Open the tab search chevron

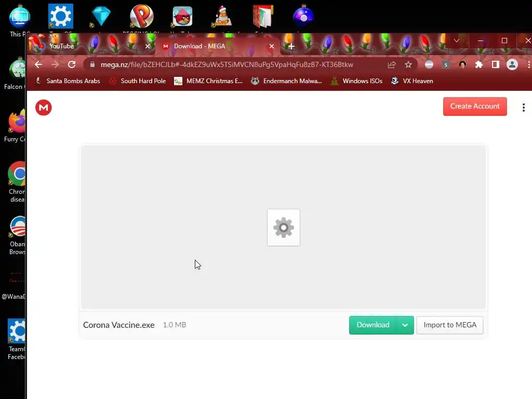[457, 41]
